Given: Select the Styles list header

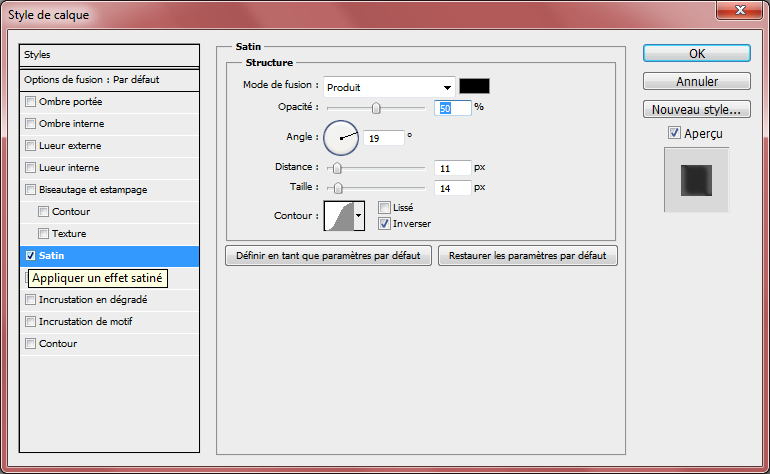Looking at the screenshot, I should click(110, 55).
